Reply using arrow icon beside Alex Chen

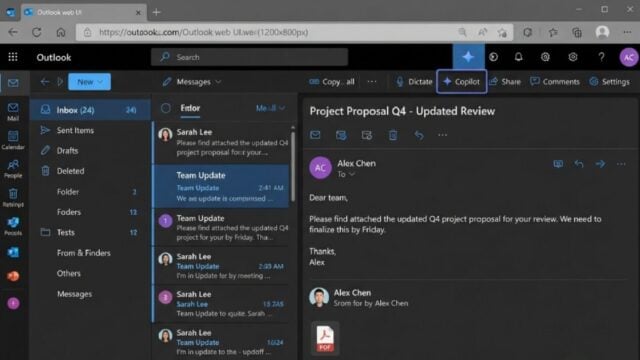point(579,164)
